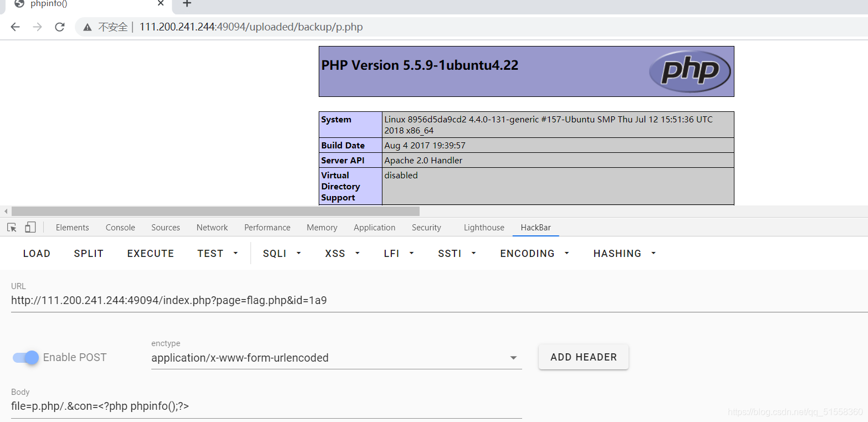Click the phpinfo() tab favicon
This screenshot has width=868, height=422.
click(x=19, y=3)
